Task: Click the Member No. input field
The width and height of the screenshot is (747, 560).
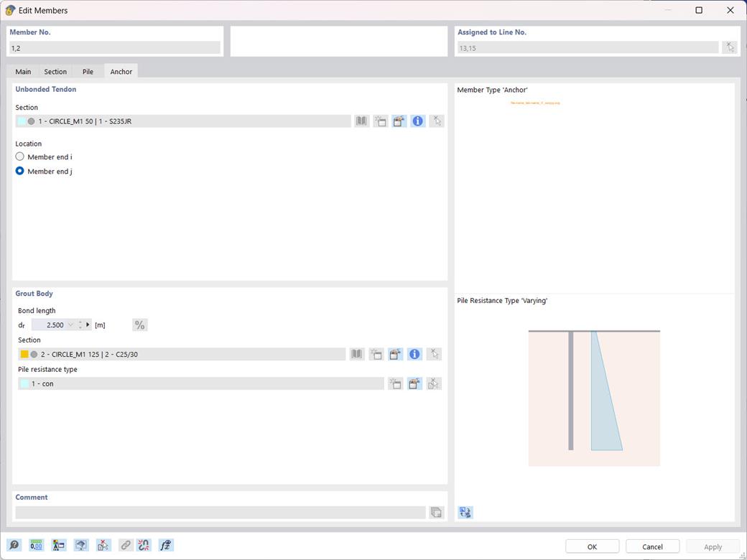Action: (114, 47)
